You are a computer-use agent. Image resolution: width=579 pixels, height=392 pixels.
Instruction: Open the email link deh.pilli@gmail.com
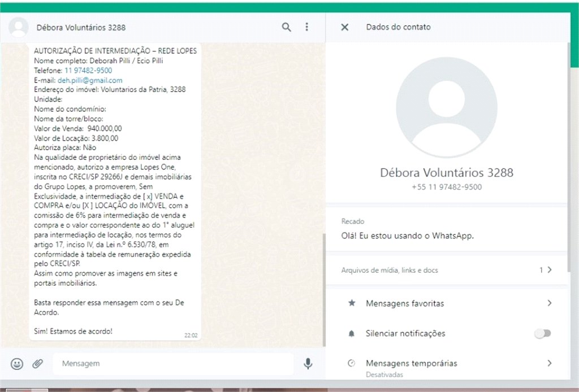tap(90, 80)
